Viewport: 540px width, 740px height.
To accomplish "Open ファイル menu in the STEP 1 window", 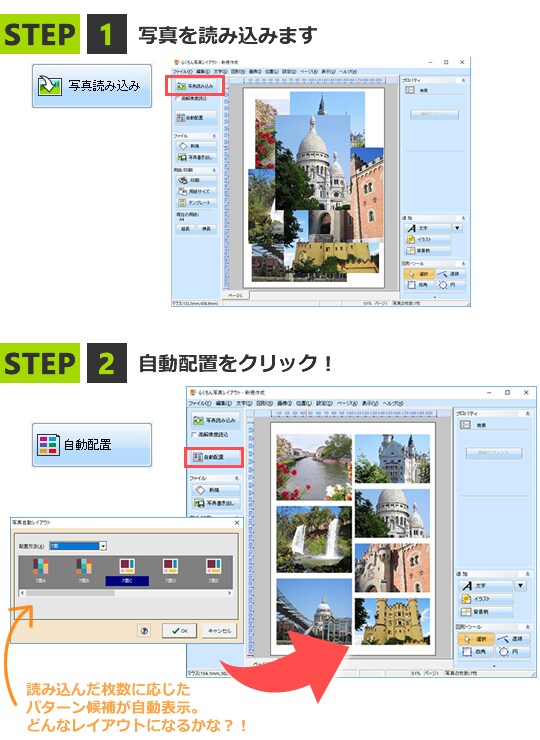I will (x=182, y=71).
